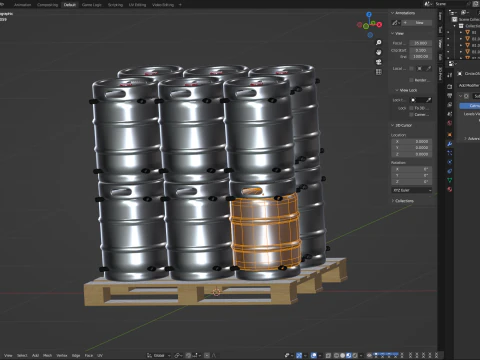This screenshot has height=360, width=480.
Task: Open the Object Data green triangle tab
Action: click(x=450, y=180)
